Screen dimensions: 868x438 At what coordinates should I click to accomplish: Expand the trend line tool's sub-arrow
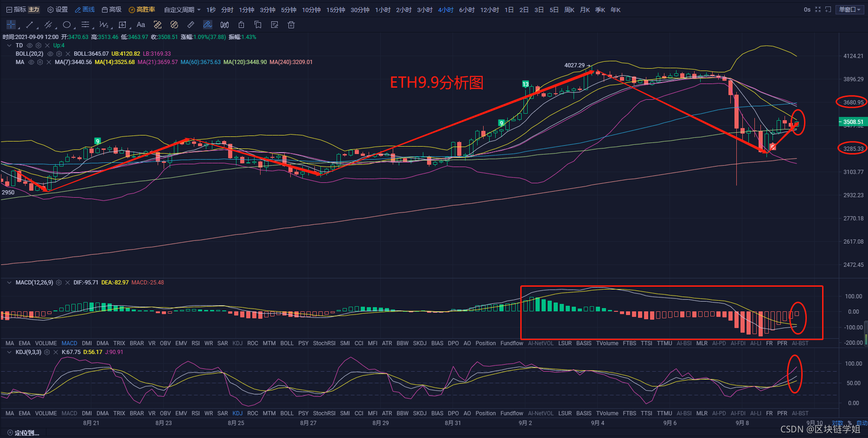pos(37,28)
